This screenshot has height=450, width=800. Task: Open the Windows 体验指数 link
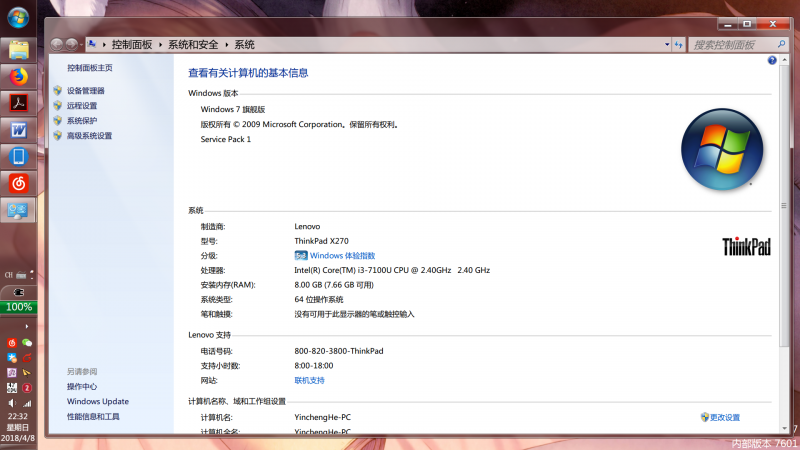342,256
